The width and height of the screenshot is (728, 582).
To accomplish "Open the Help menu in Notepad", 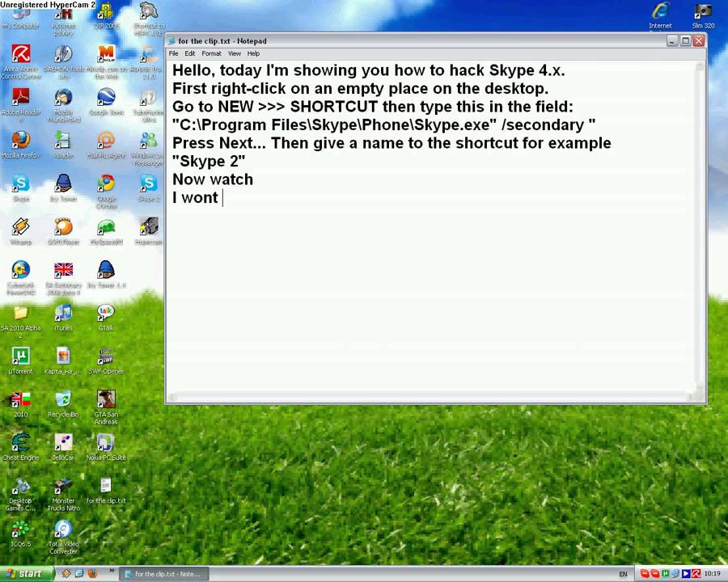I will tap(253, 53).
